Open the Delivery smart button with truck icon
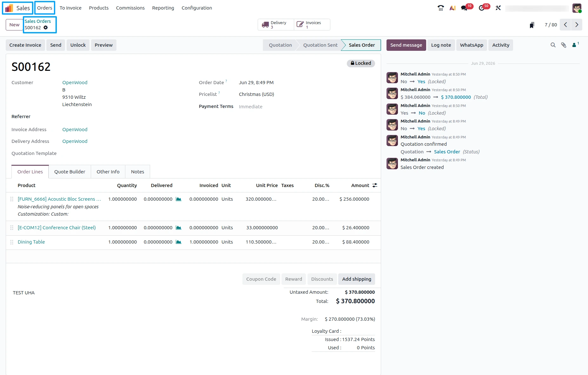Screen dimensions: 588x375 click(276, 25)
